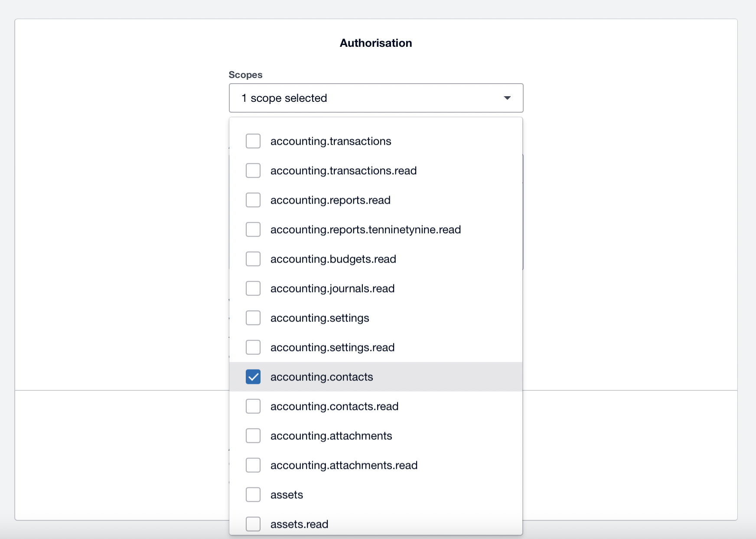
Task: Enable the assets.read checkbox
Action: [253, 524]
